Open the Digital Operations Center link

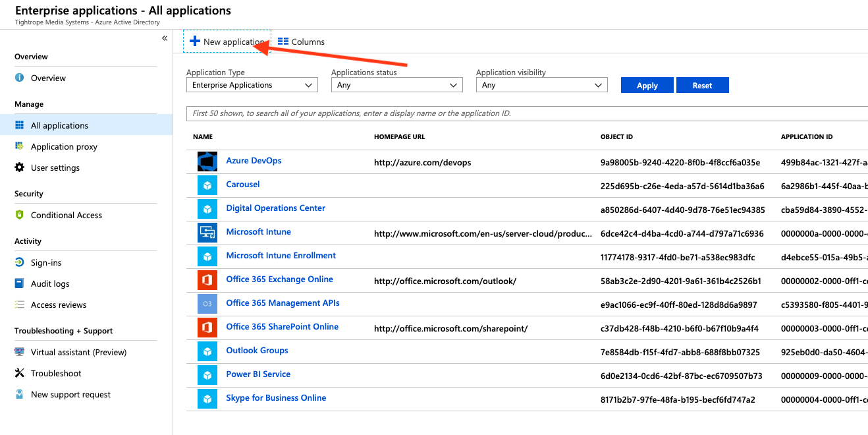tap(276, 208)
